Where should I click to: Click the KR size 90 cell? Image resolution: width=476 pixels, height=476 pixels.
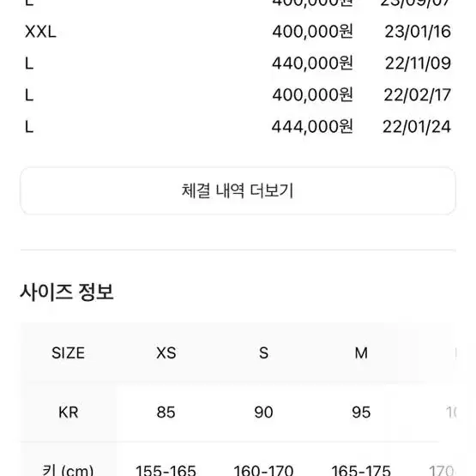(x=263, y=413)
